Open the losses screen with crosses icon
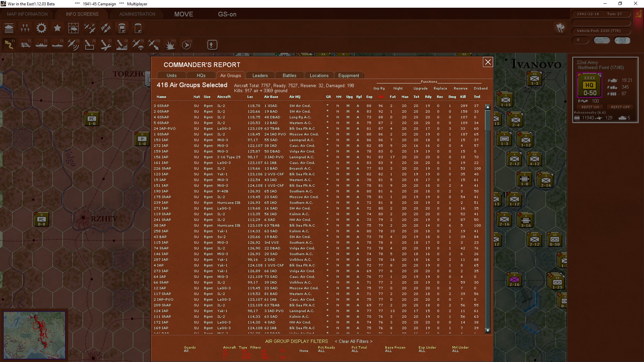Screen dimensions: 644x362 click(x=25, y=28)
